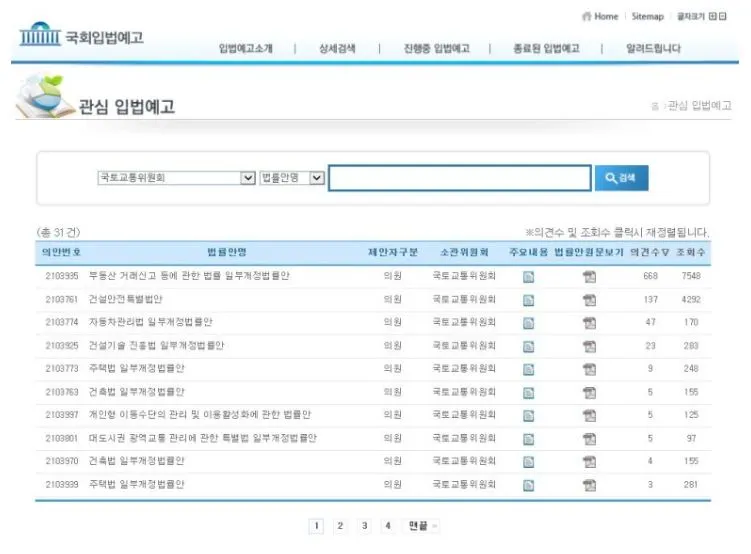Screen dimensions: 751x554
Task: Open 건축법 일부개정법률안 for bill 2103970
Action: [137, 461]
